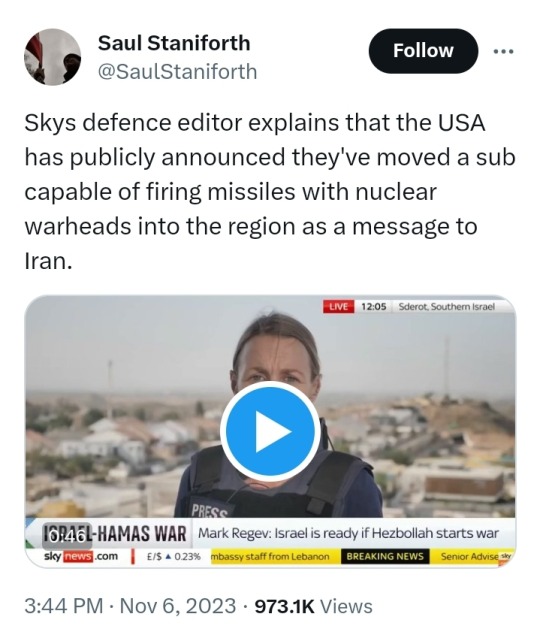
Task: Click the Saul Staniforth display name
Action: tap(174, 43)
